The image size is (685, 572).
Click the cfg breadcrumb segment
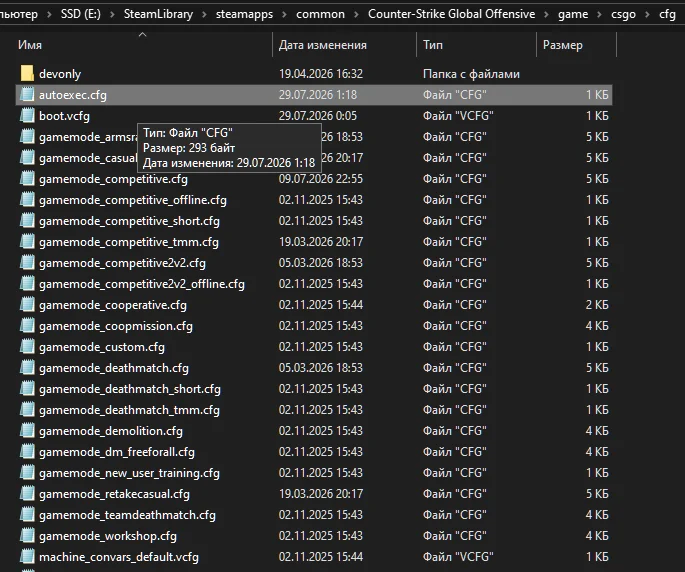point(667,14)
